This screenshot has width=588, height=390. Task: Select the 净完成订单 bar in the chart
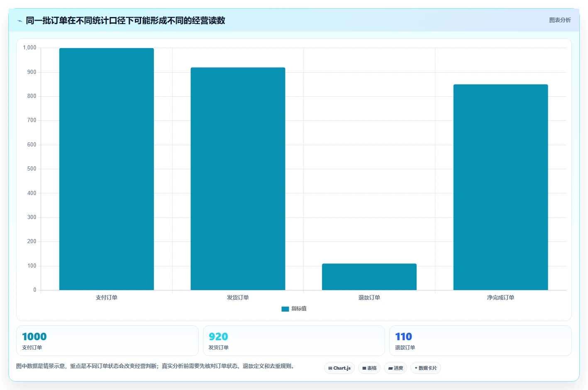click(500, 187)
